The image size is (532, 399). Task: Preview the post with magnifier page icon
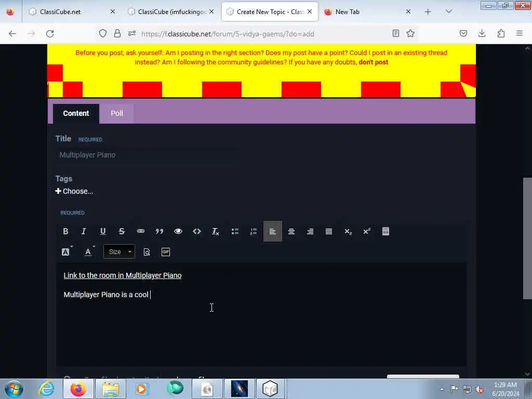[x=147, y=252]
